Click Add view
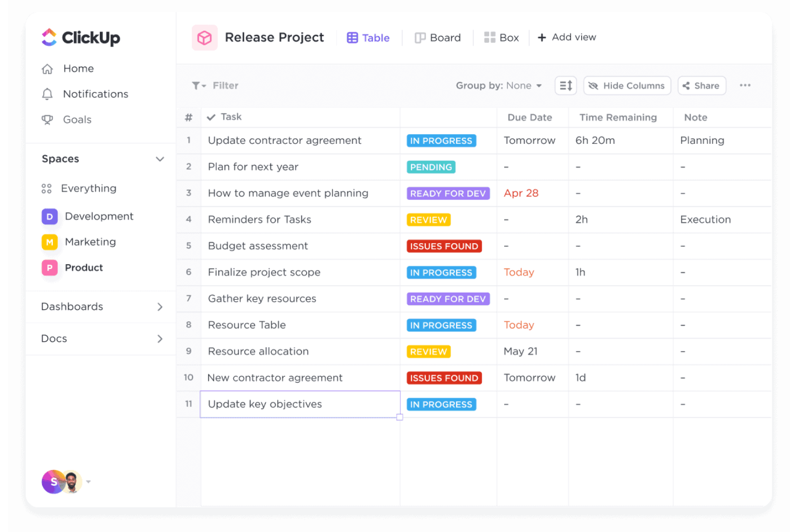 click(x=567, y=37)
